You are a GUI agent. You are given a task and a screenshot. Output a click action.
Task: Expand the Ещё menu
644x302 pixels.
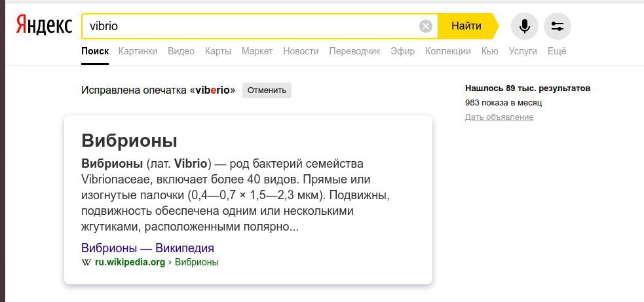tap(557, 51)
